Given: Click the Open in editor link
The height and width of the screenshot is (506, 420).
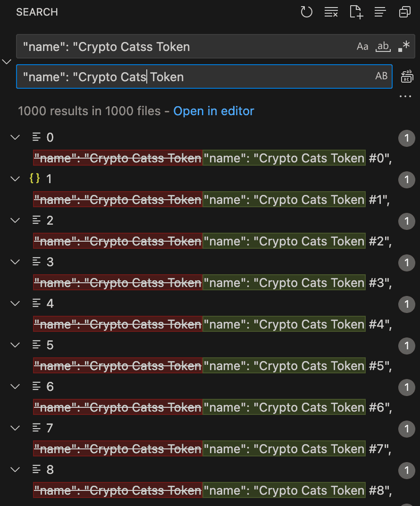Looking at the screenshot, I should click(x=214, y=111).
